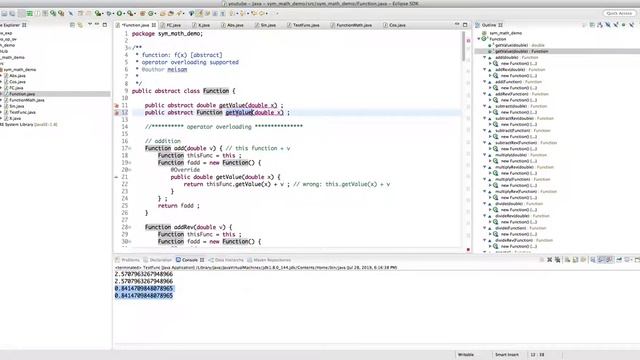Collapse addRev(double) node in Outline
The width and height of the screenshot is (640, 360).
tap(485, 70)
